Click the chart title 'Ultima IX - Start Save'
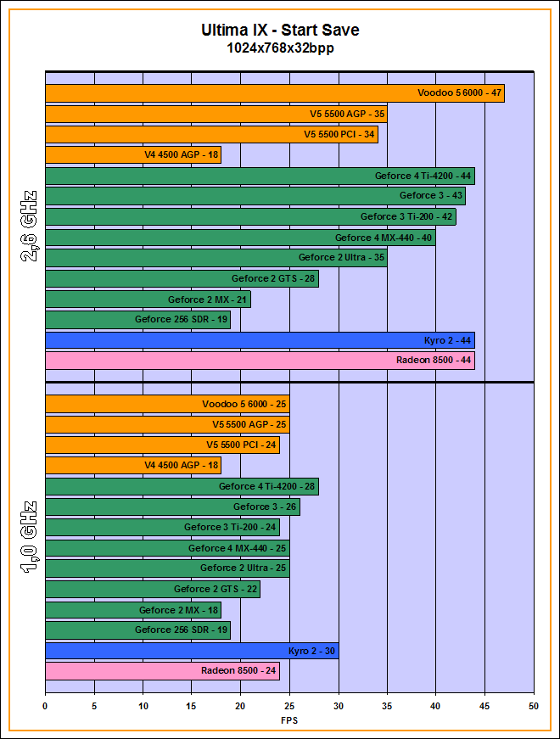 pos(280,31)
